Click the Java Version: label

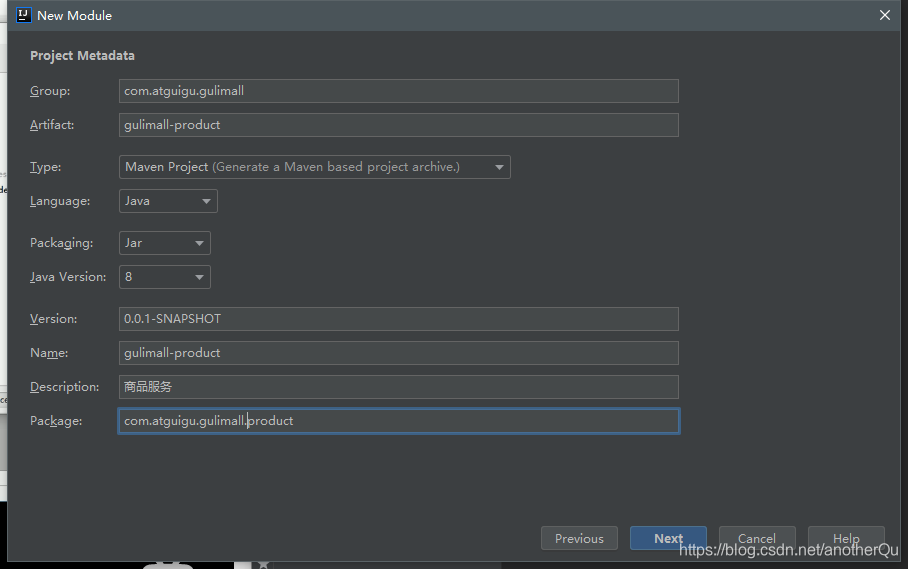[x=68, y=277]
